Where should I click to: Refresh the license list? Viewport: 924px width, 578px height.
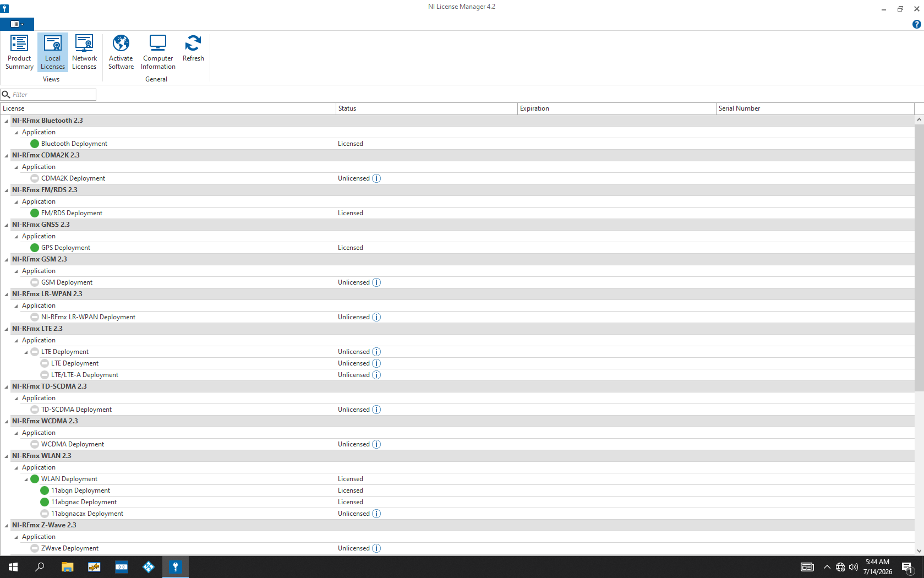click(x=193, y=48)
